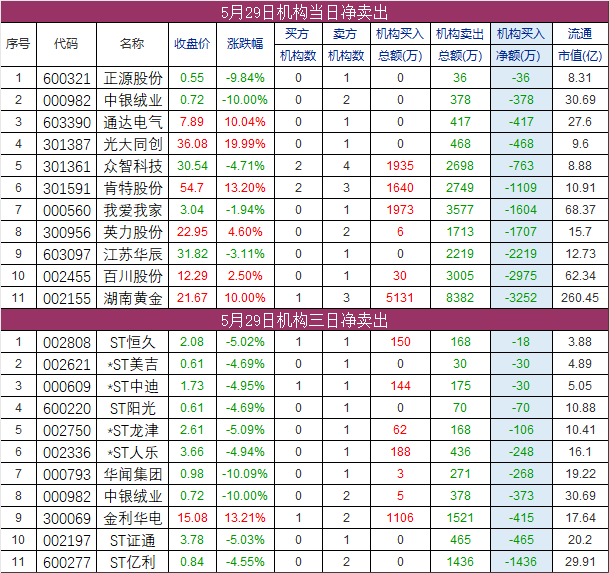Click the 收盘价 column header

point(192,44)
